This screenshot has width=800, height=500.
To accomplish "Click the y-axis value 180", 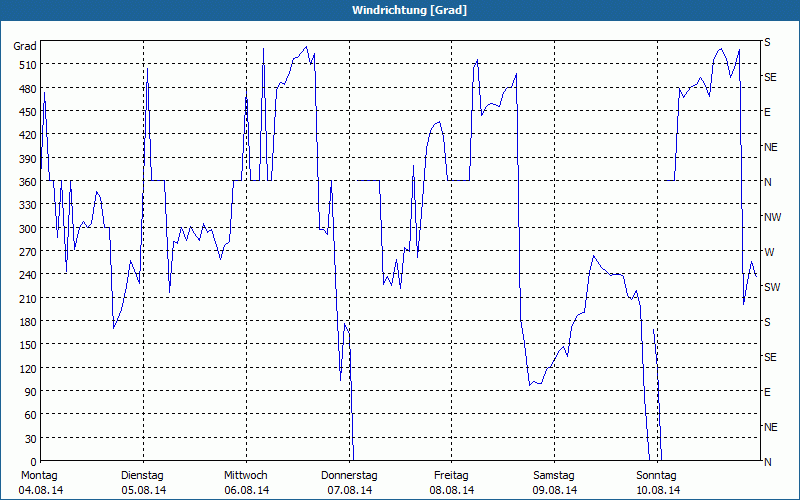I will [28, 322].
